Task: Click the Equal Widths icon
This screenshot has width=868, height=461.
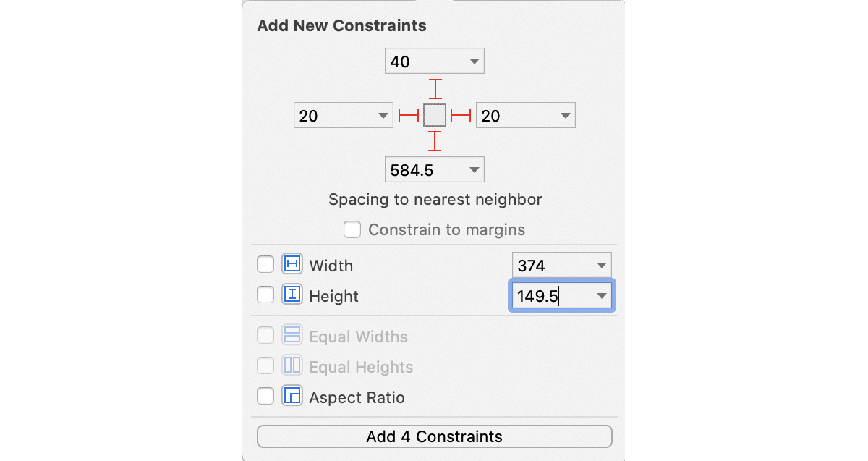Action: (x=292, y=336)
